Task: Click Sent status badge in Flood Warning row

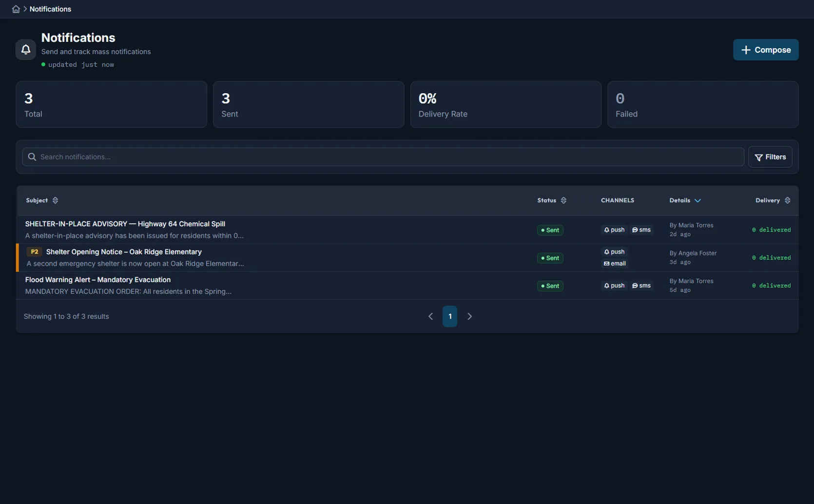Action: click(x=550, y=286)
